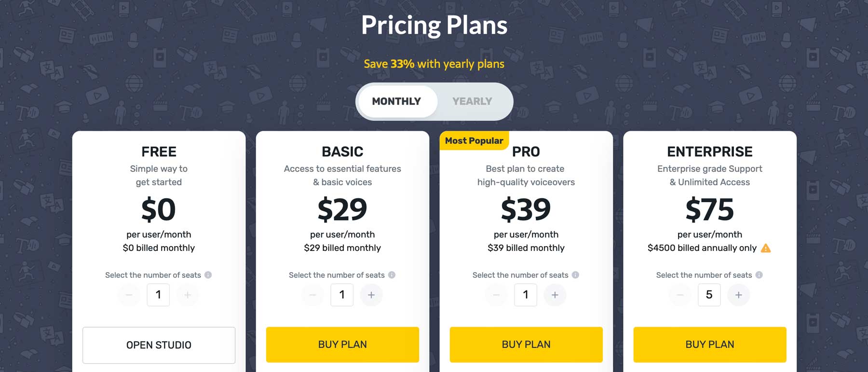Decrease Basic plan seat count with minus
The image size is (868, 372).
(x=312, y=295)
